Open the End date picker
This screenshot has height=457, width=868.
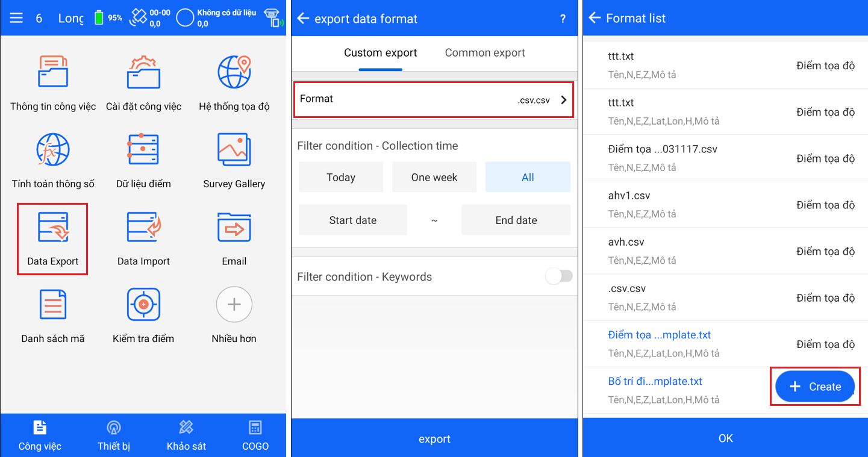[x=516, y=220]
